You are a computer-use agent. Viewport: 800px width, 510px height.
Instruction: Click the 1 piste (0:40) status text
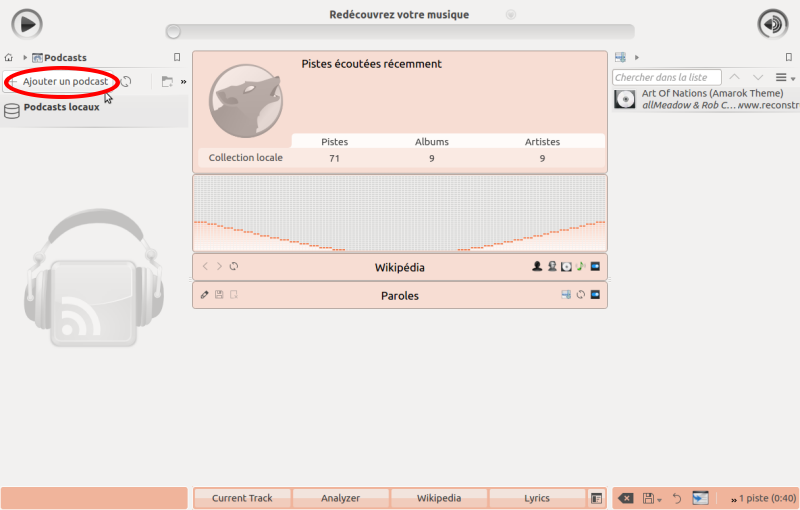point(768,498)
